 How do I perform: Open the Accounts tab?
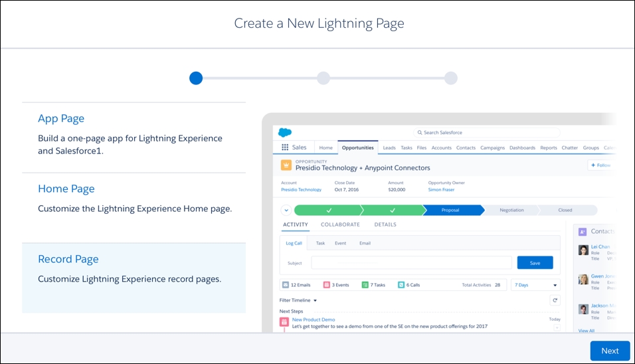(442, 147)
